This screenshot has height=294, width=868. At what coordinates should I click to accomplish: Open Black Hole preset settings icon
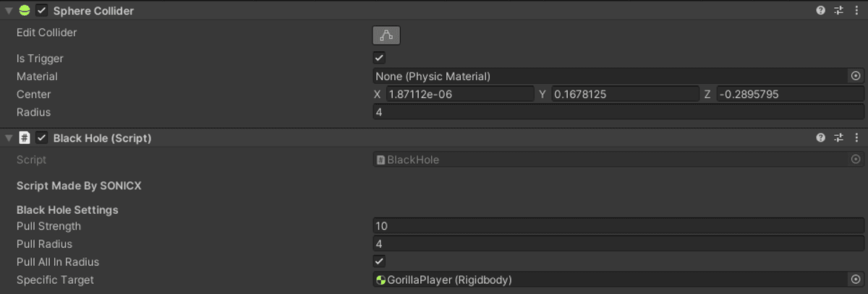(x=839, y=137)
